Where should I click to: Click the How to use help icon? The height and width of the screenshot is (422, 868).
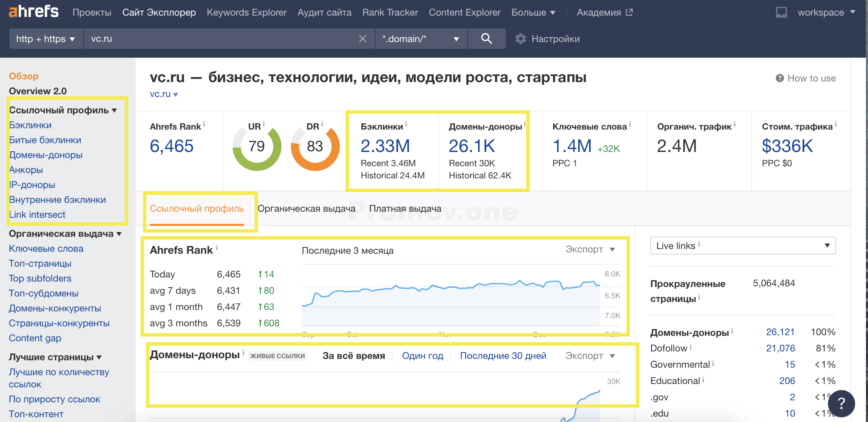click(780, 78)
